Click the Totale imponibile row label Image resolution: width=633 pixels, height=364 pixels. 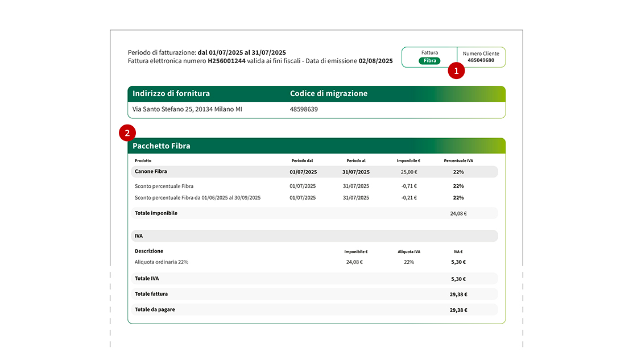pyautogui.click(x=156, y=213)
